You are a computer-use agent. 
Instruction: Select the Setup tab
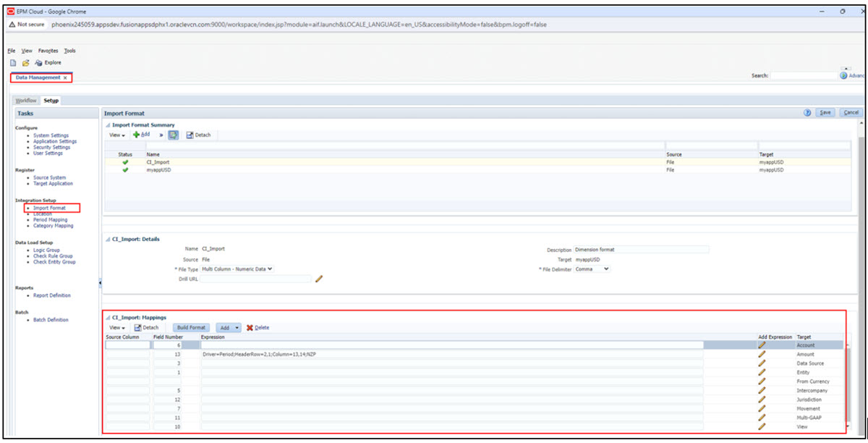51,101
